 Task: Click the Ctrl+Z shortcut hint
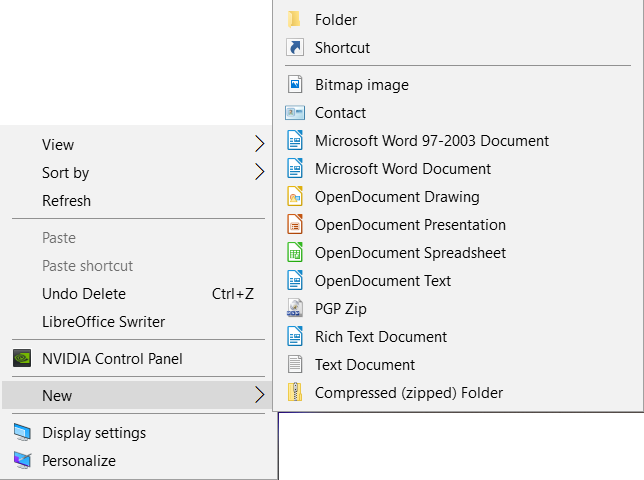point(232,294)
